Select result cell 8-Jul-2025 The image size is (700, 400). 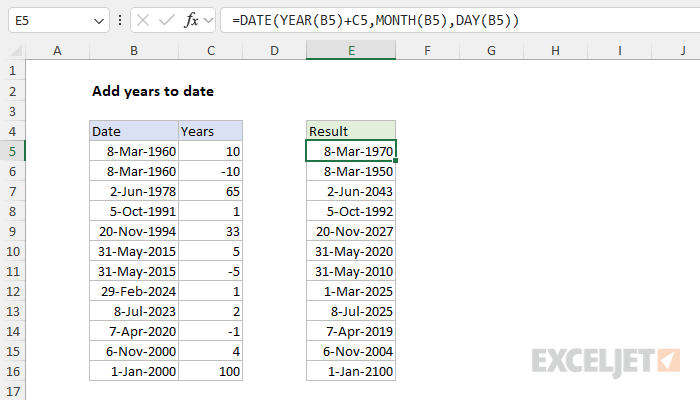coord(351,311)
